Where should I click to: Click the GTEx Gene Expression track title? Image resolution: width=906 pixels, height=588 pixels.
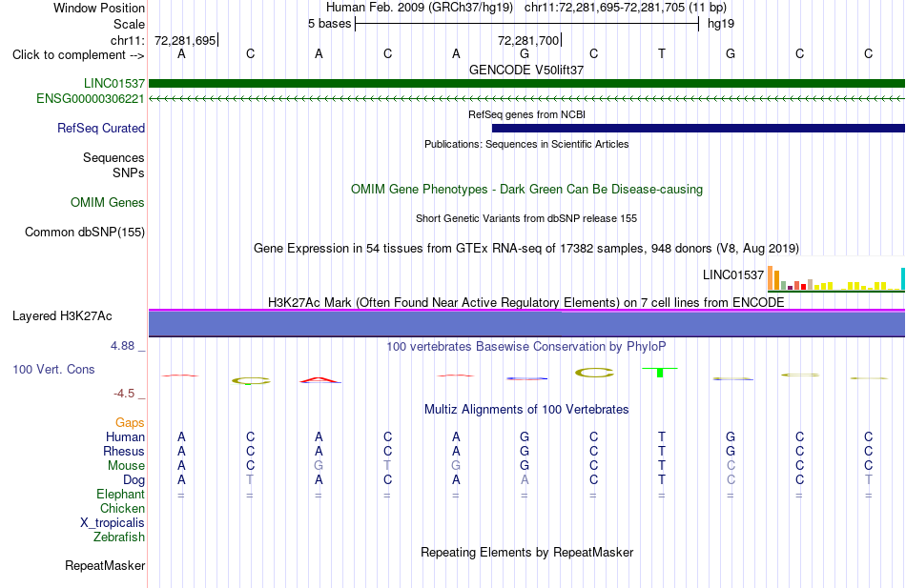pos(526,249)
